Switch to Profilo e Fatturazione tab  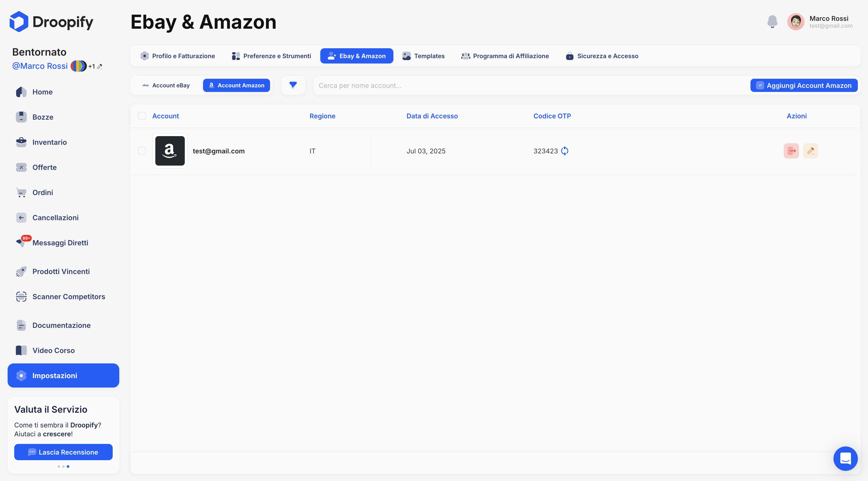178,56
